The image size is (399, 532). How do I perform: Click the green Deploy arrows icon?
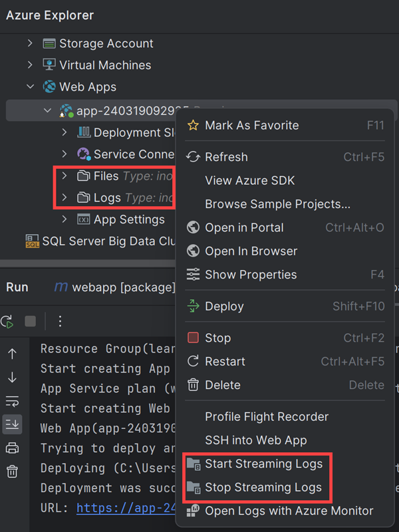tap(193, 306)
